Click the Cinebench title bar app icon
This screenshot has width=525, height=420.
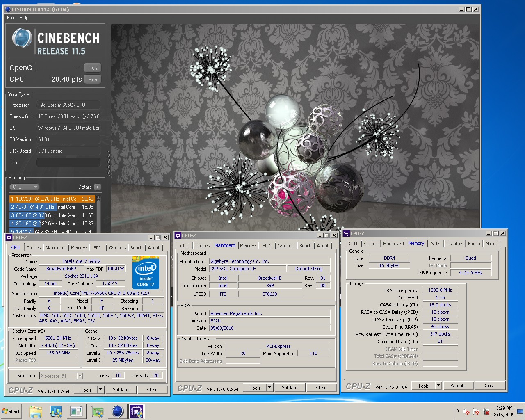coord(7,9)
